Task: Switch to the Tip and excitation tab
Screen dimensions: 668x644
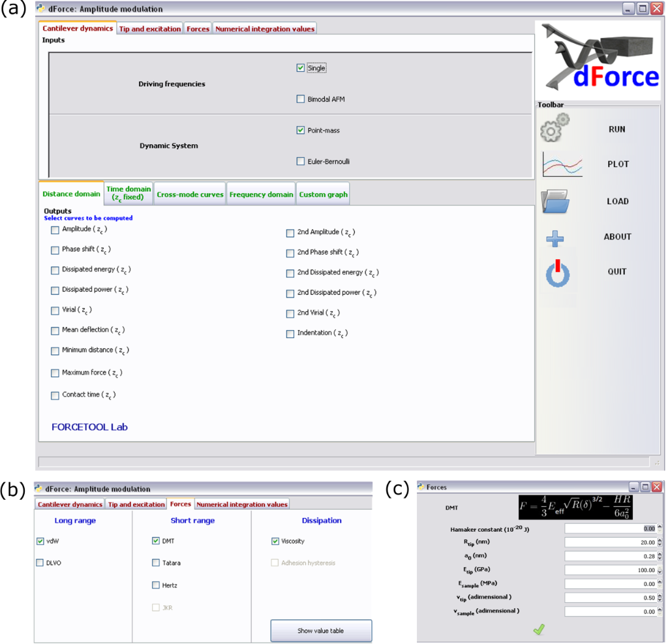Action: (151, 29)
